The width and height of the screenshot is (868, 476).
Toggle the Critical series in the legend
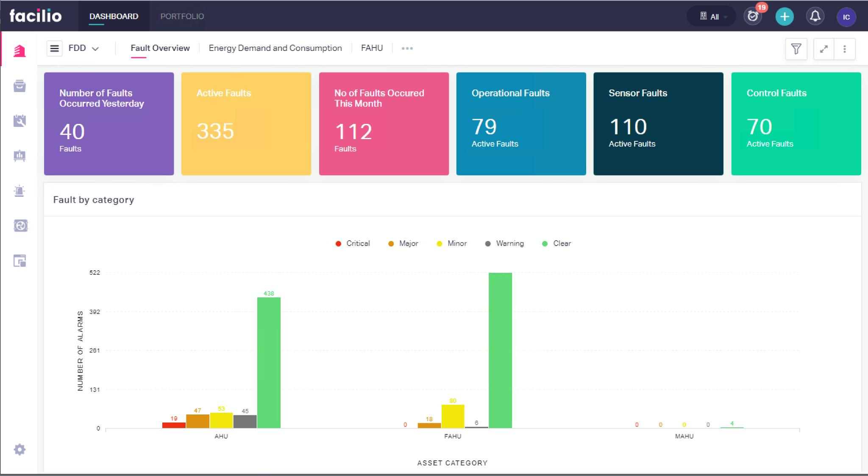tap(353, 244)
